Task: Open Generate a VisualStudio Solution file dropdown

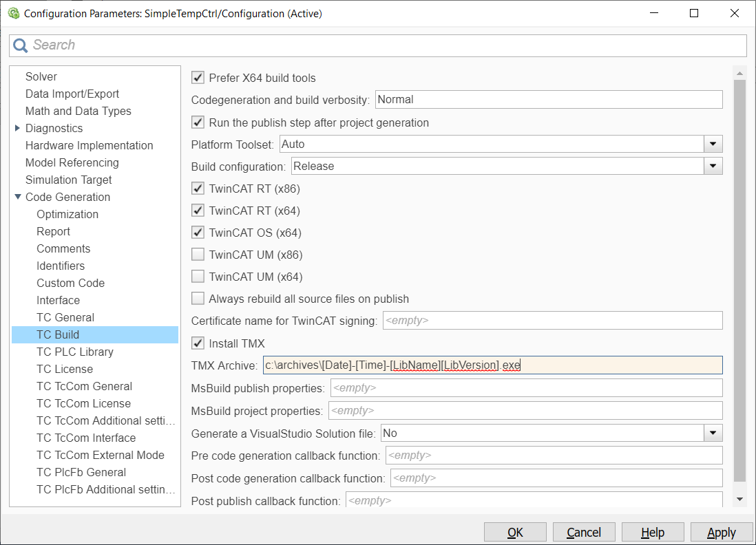Action: 713,434
